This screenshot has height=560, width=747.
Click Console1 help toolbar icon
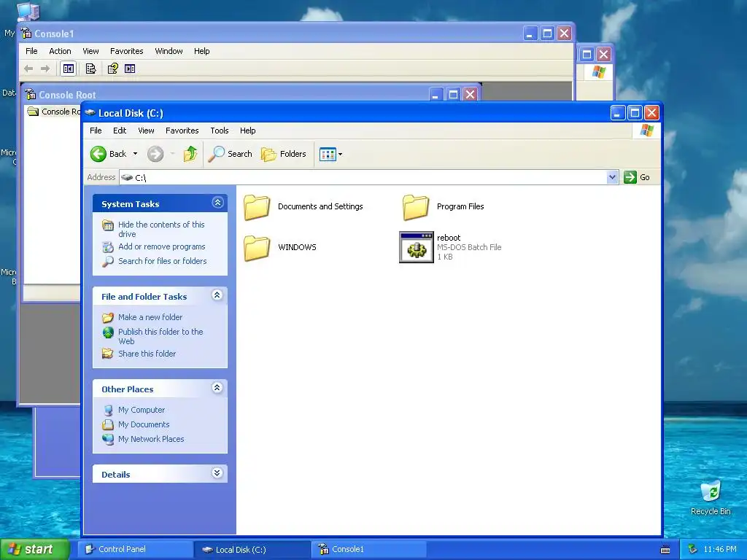tap(113, 69)
